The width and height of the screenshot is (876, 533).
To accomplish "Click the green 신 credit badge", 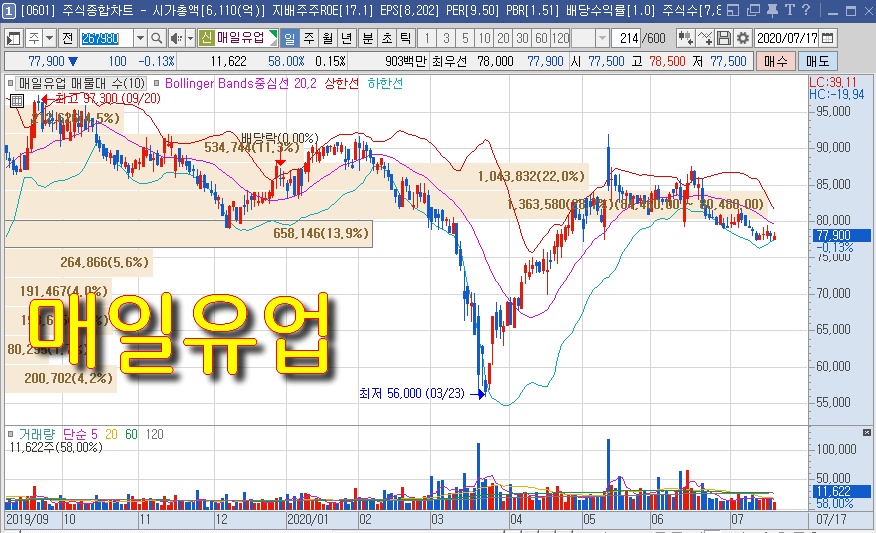I will point(206,38).
